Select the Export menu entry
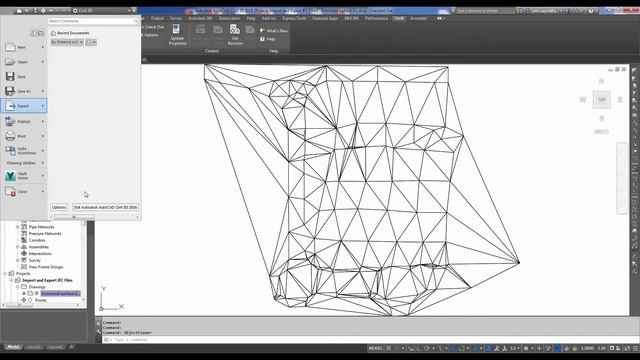The height and width of the screenshot is (360, 640). click(x=24, y=106)
